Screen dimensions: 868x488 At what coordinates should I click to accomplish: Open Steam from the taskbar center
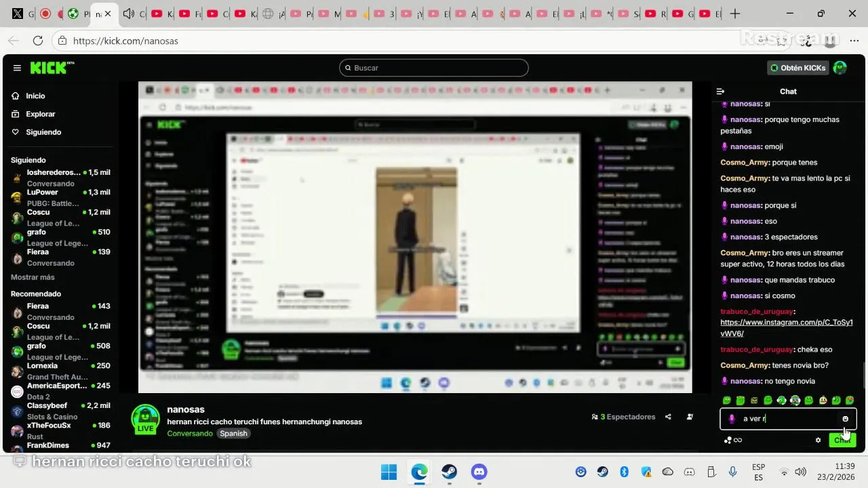(x=449, y=472)
